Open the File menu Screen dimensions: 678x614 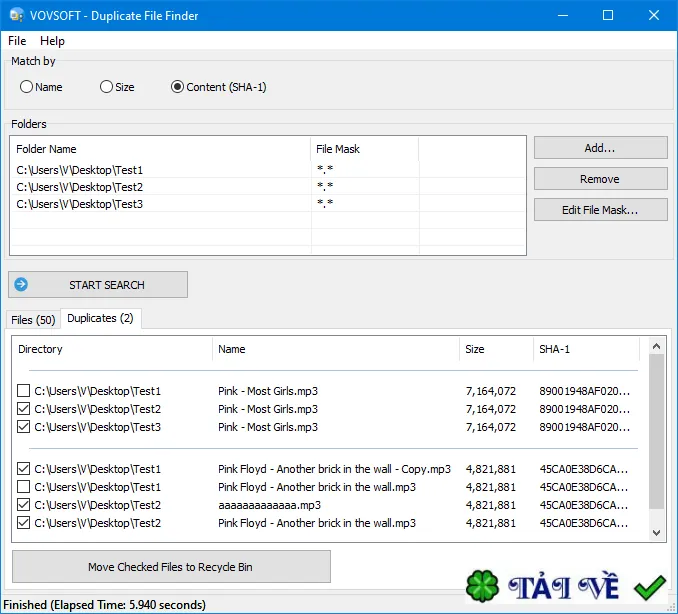point(17,41)
